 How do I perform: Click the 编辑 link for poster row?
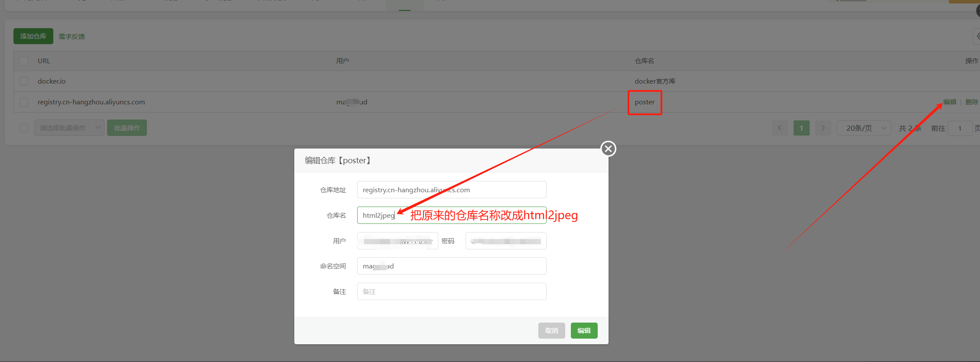point(949,102)
